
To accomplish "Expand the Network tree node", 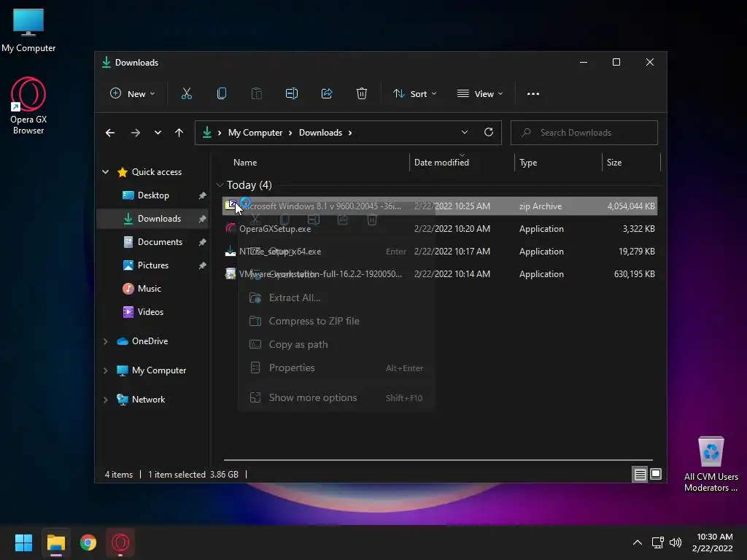I will point(105,400).
